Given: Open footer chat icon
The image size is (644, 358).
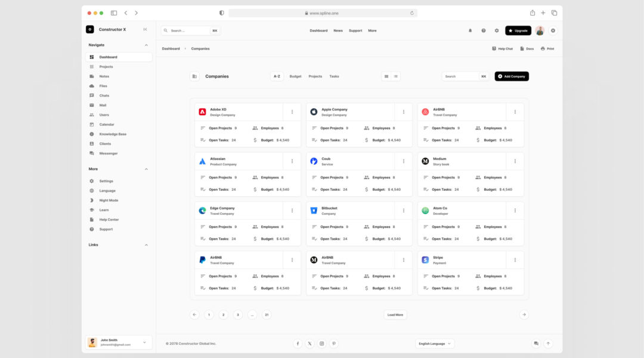Looking at the screenshot, I should [x=536, y=344].
